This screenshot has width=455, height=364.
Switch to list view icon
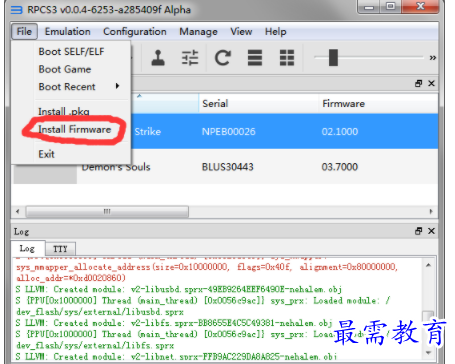point(255,58)
